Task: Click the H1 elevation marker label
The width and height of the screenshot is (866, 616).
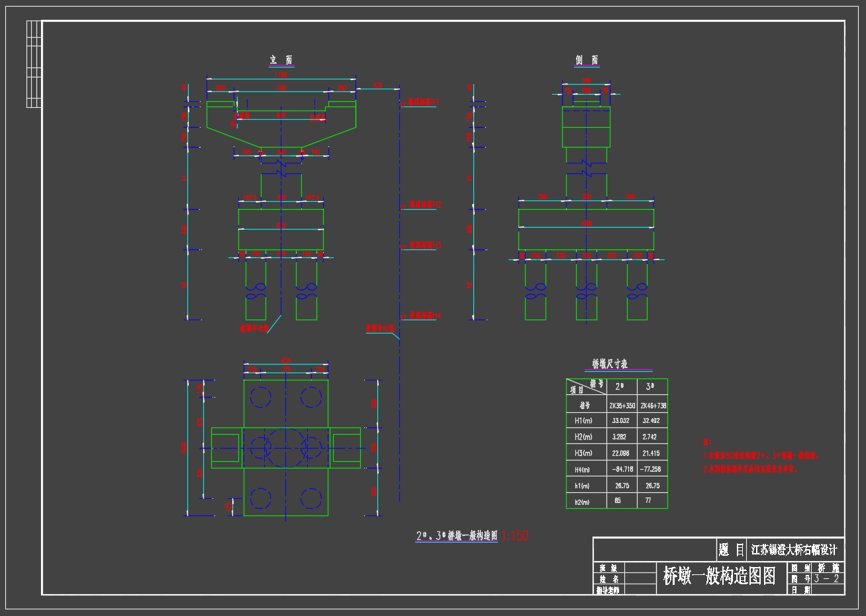Action: [424, 103]
